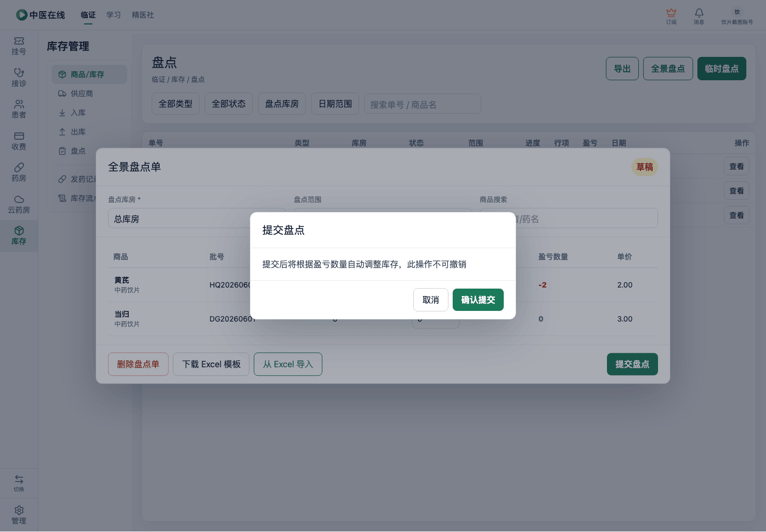766x532 pixels.
Task: Click the 搜索单号/商品名 search field
Action: (x=422, y=104)
